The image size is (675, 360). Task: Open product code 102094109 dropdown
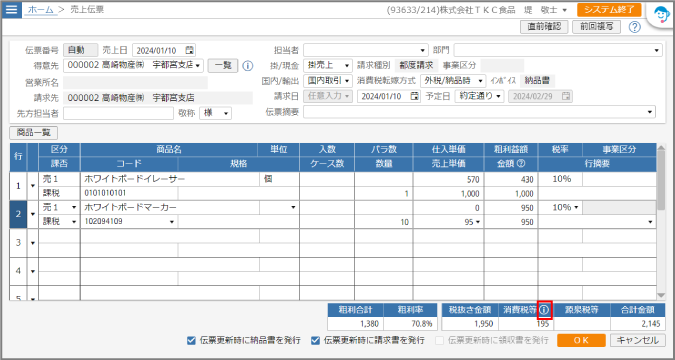coord(172,222)
